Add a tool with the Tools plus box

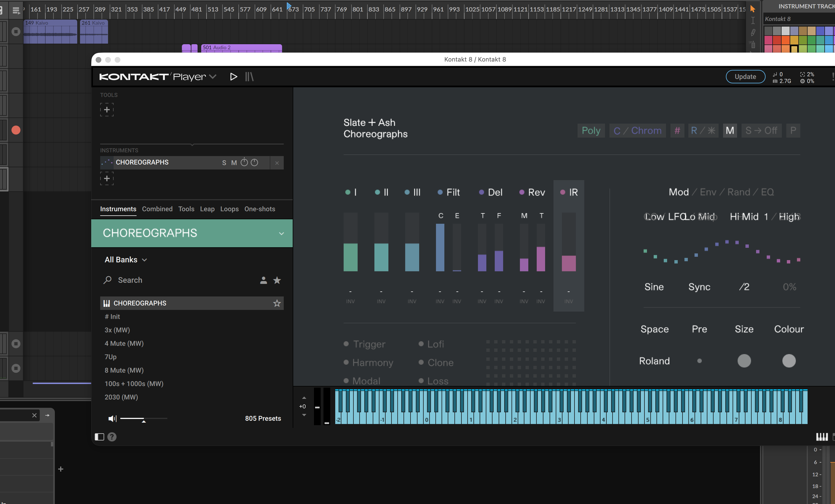[107, 110]
